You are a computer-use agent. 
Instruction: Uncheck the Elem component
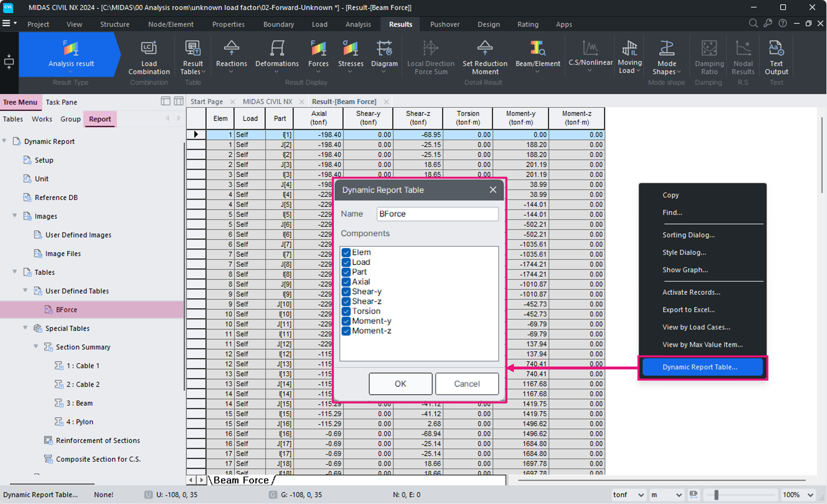tap(346, 253)
